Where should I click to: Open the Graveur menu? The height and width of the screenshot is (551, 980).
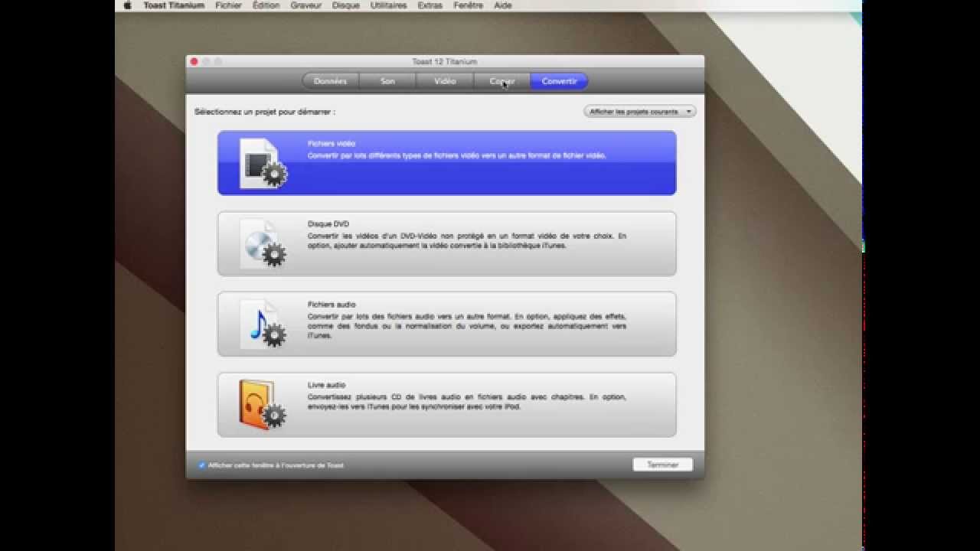click(x=305, y=5)
